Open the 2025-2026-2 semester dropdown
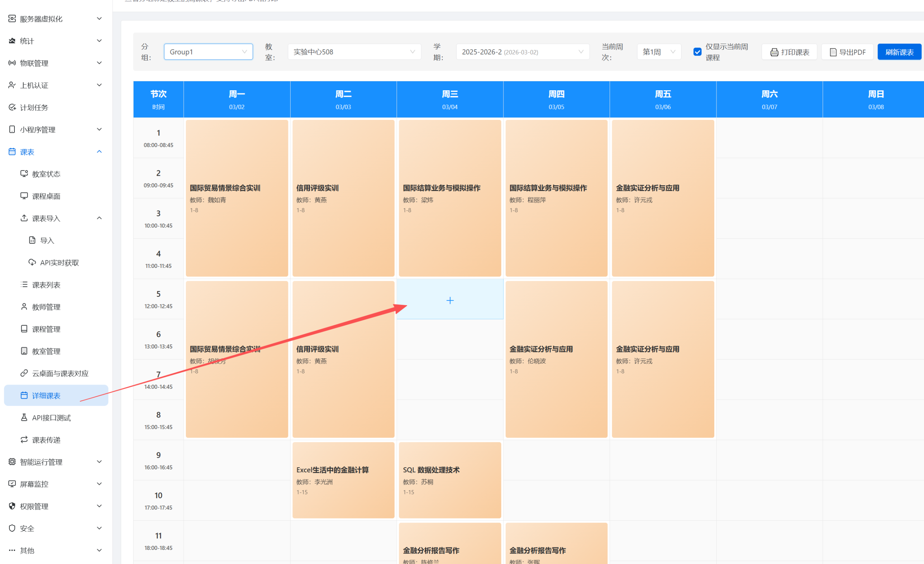Screen dimensions: 924x564 522,52
